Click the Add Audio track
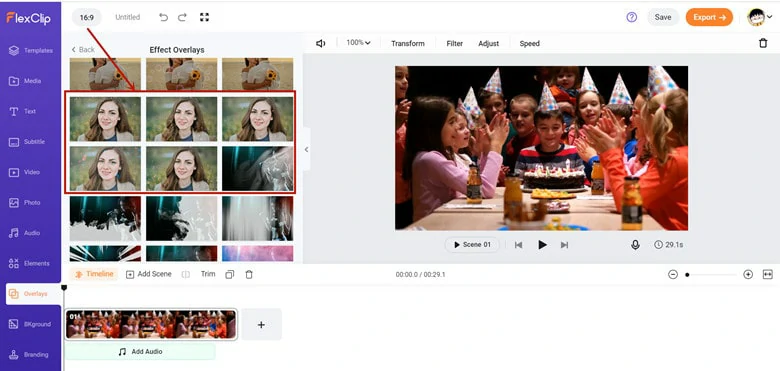The width and height of the screenshot is (780, 371). [140, 352]
